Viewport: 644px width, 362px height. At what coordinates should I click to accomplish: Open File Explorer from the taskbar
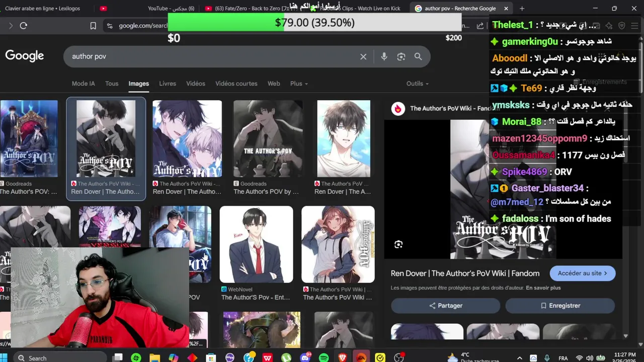tap(154, 358)
